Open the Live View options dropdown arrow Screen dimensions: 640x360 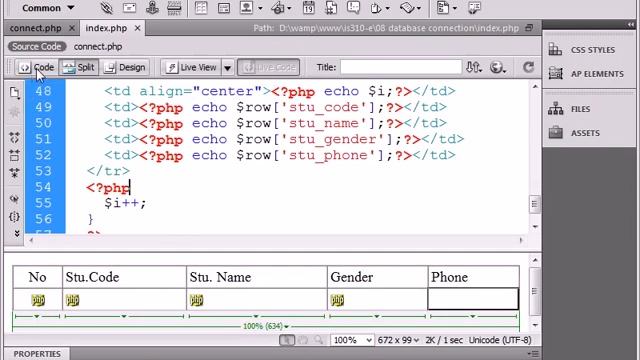coord(228,67)
